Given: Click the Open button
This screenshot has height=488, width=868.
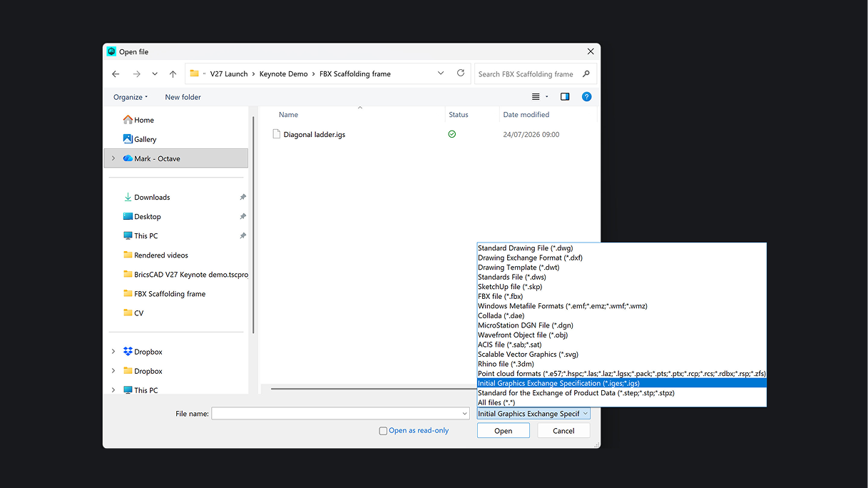Looking at the screenshot, I should click(x=504, y=431).
